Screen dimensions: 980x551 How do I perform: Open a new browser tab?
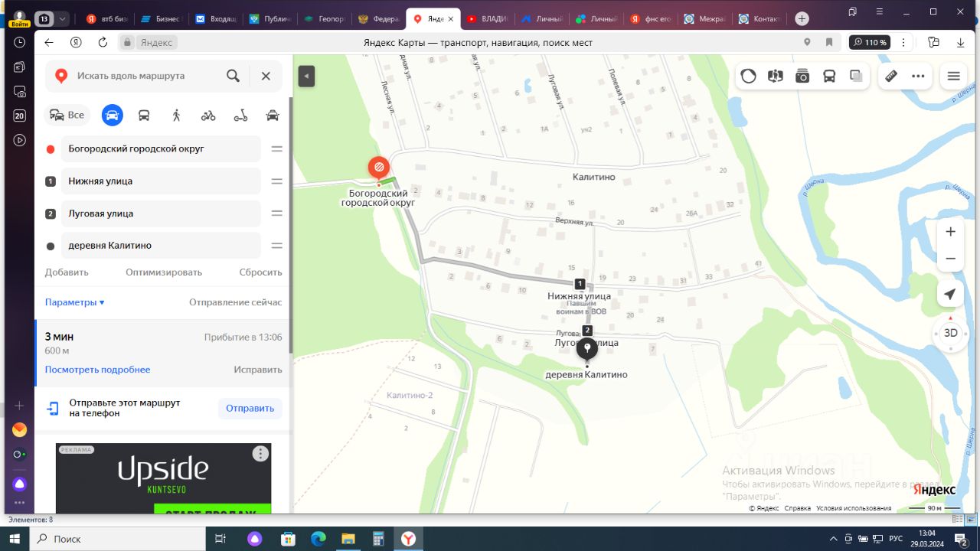tap(802, 18)
